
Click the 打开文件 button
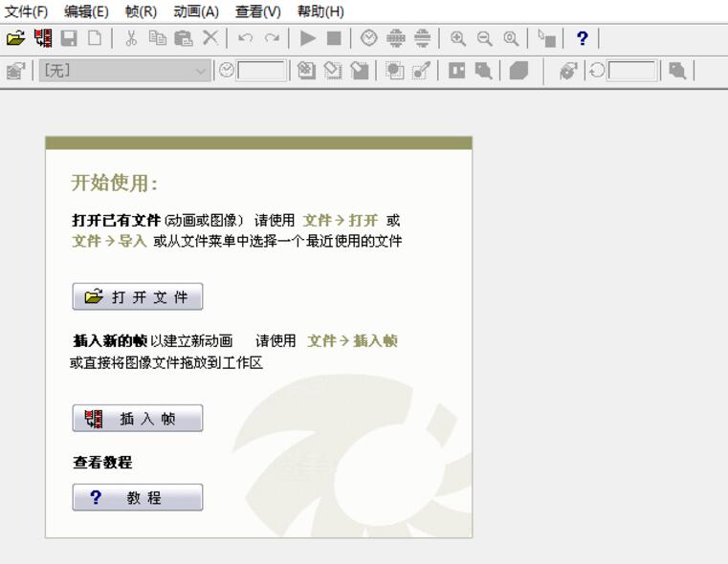[138, 296]
